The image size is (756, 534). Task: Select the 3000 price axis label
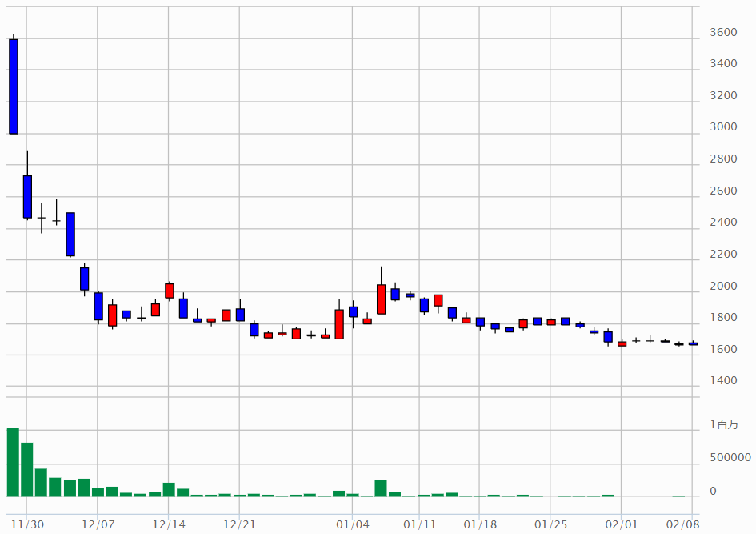pos(723,126)
